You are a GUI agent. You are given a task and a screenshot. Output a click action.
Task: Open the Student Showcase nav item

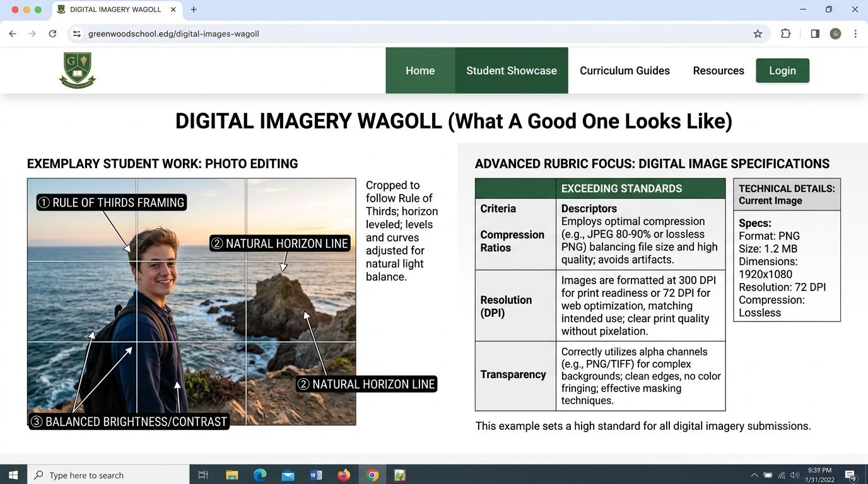click(512, 71)
